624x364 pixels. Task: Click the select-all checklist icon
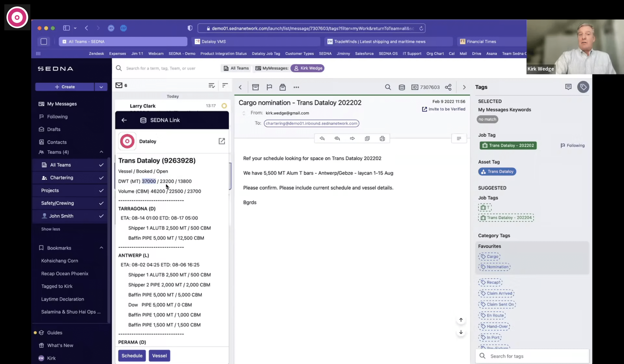pyautogui.click(x=211, y=85)
